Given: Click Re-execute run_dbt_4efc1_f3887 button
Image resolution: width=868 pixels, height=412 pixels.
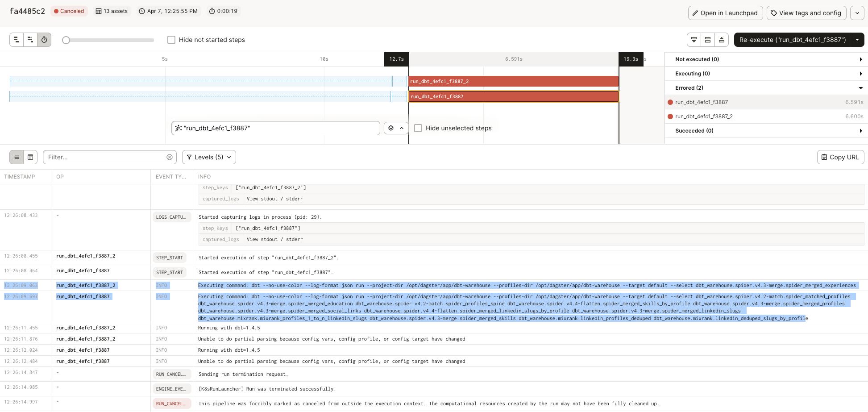Looking at the screenshot, I should [792, 40].
